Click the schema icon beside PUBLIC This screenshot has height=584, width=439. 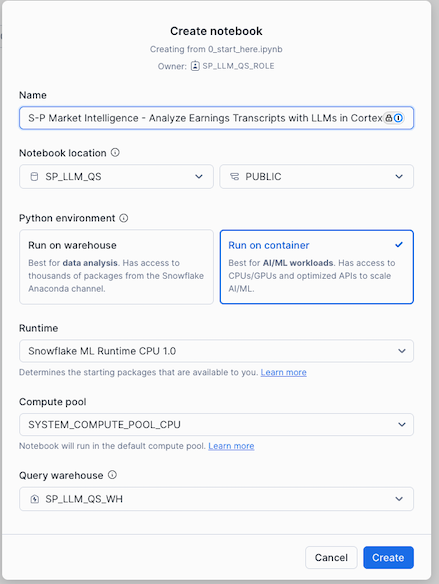coord(234,177)
